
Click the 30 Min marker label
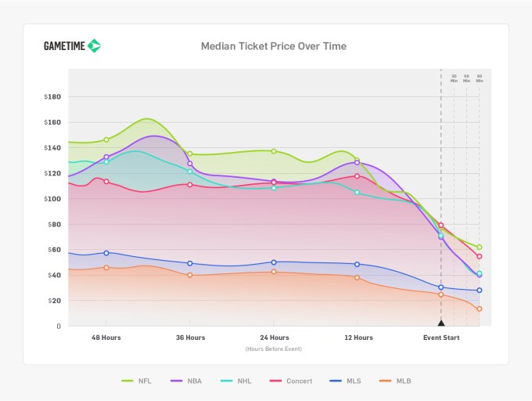454,78
